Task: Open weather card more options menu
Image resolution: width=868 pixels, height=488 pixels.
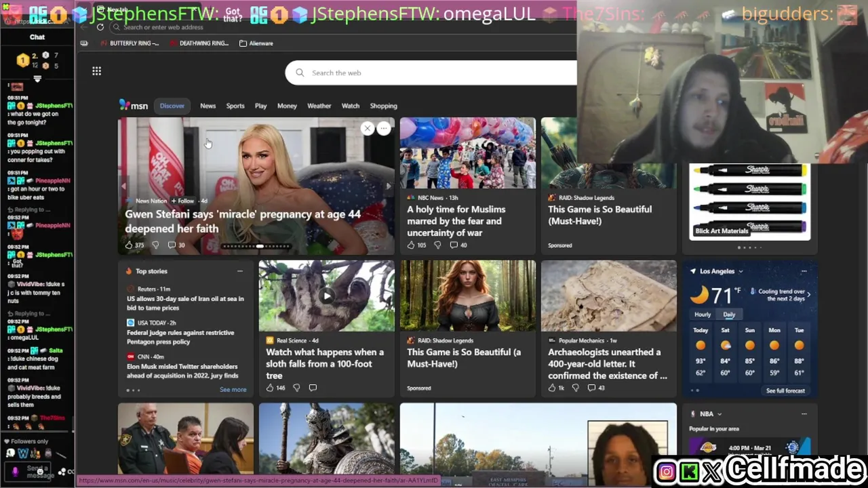Action: point(804,271)
